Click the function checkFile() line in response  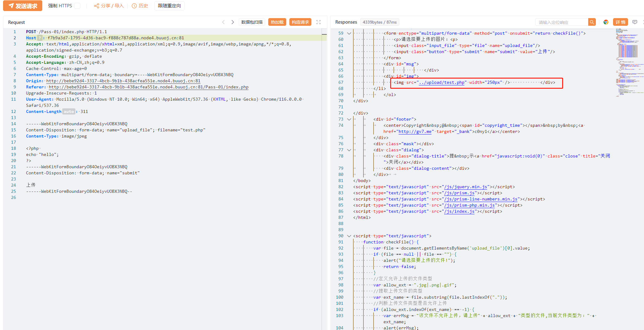pos(391,242)
